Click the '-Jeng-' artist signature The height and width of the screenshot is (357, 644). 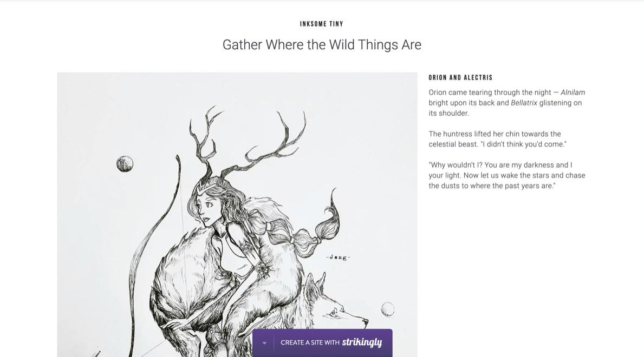click(339, 257)
